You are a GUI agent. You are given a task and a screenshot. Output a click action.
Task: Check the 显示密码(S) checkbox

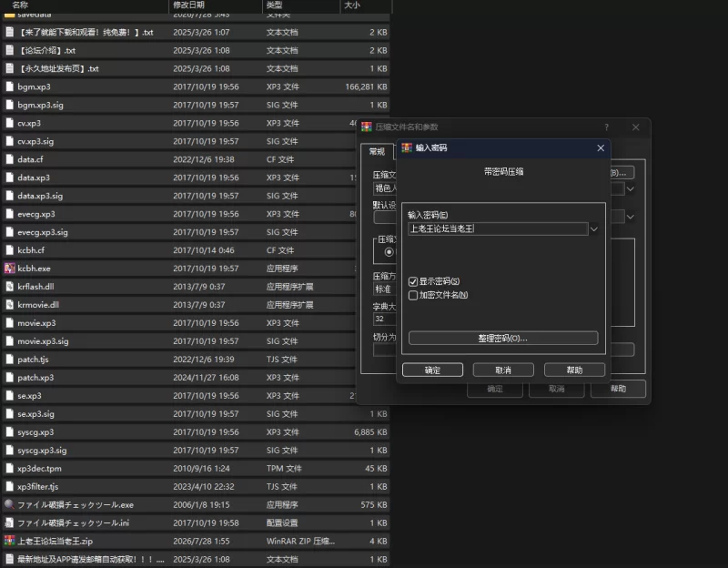click(x=413, y=281)
